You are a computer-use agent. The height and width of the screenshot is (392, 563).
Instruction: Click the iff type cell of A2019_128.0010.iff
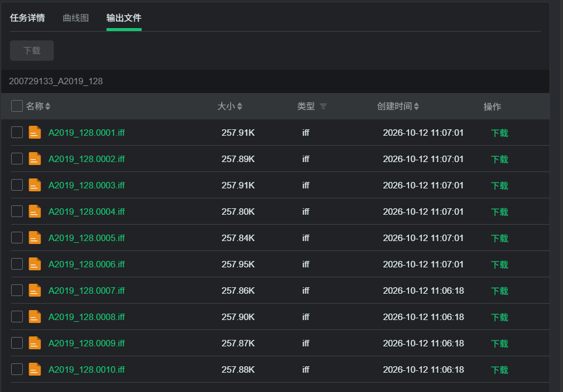(305, 369)
